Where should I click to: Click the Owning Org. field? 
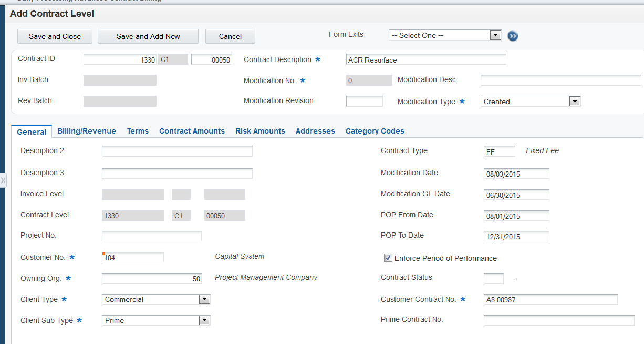coord(152,278)
